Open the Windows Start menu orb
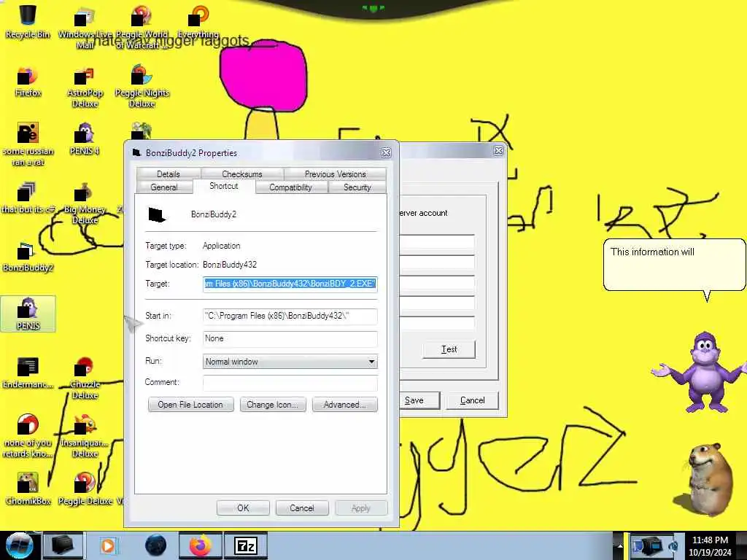The image size is (747, 560). [19, 545]
